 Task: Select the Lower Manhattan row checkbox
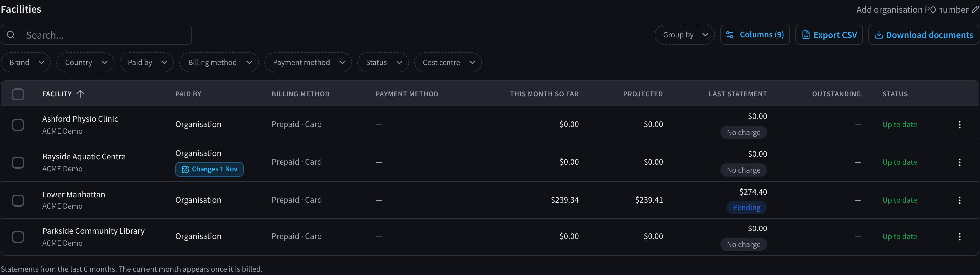18,200
